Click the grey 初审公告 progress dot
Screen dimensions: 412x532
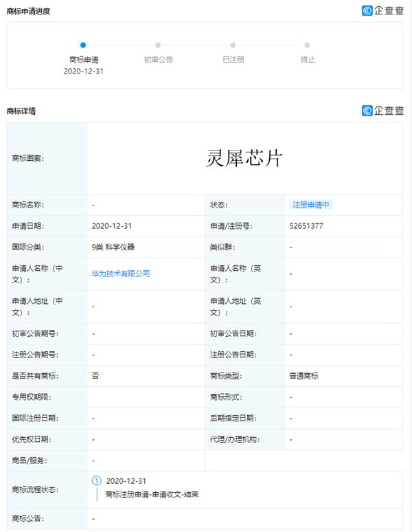158,45
